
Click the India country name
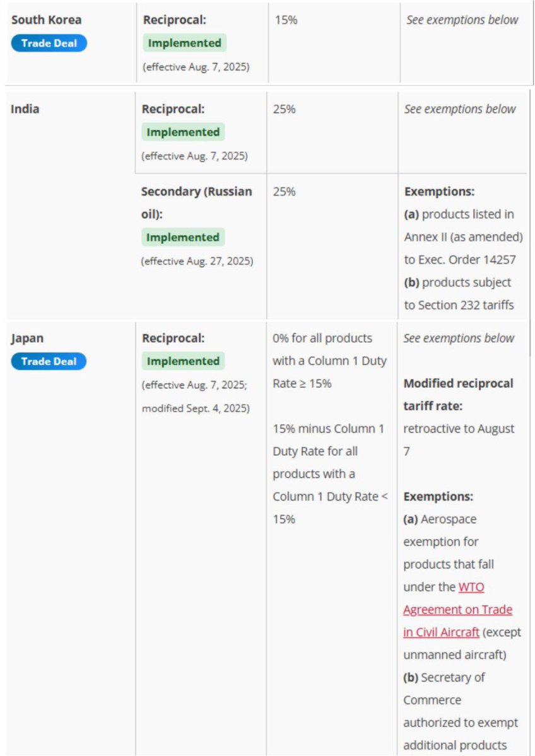25,109
